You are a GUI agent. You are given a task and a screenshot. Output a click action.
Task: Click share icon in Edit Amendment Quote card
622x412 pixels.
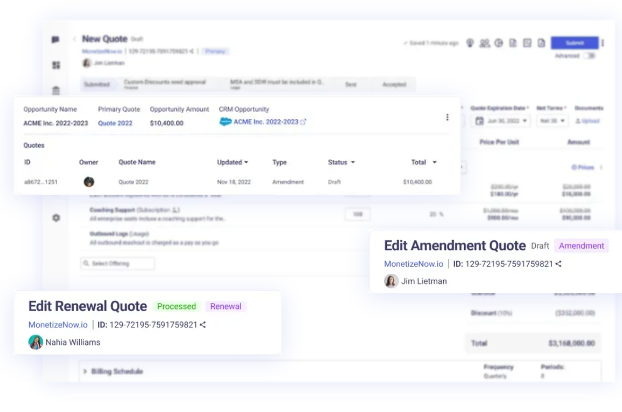click(x=559, y=264)
